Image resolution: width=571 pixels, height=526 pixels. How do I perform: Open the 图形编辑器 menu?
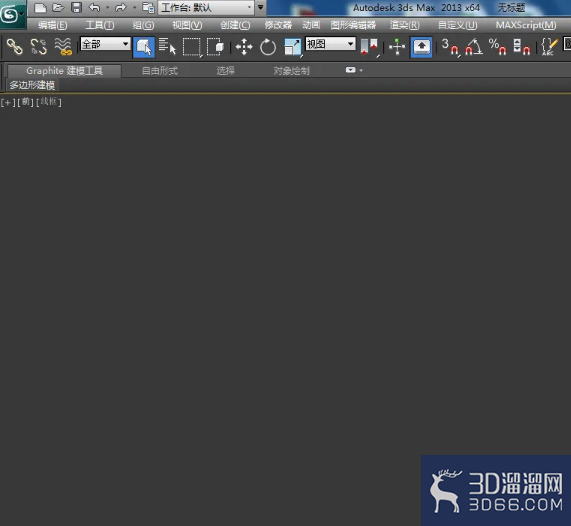[x=353, y=25]
